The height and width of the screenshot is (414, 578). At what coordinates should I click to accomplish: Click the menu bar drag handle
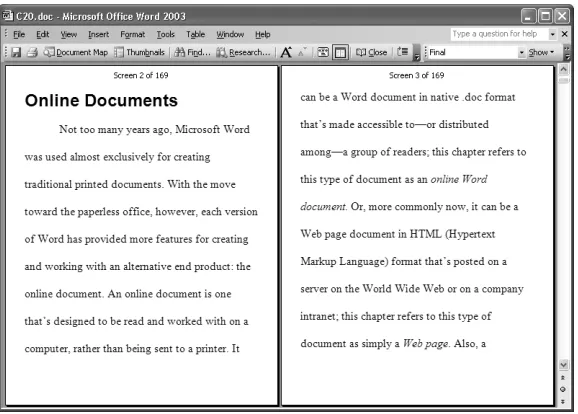[6, 34]
